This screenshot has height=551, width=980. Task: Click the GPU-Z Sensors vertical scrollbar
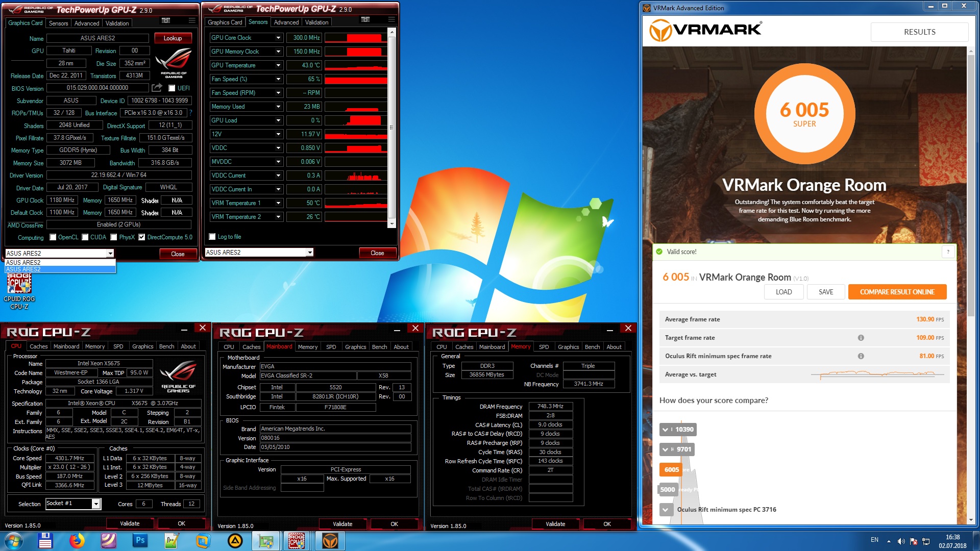click(391, 128)
